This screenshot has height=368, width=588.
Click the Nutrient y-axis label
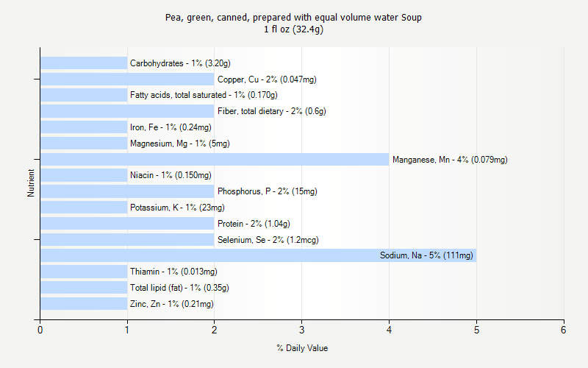[x=32, y=183]
